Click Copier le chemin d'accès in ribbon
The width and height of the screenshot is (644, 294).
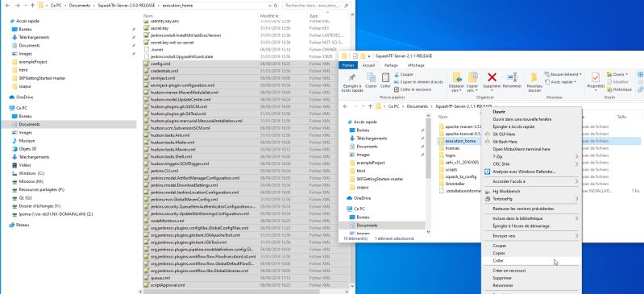(x=418, y=82)
